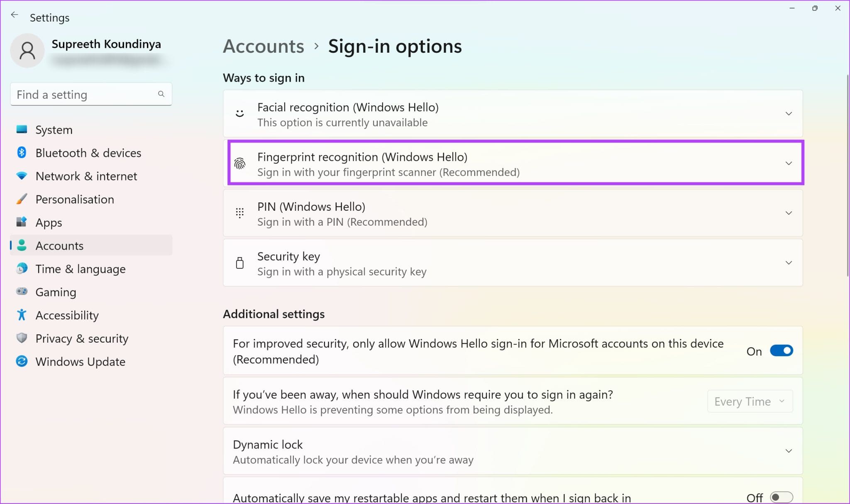Open Bluetooth & devices settings
This screenshot has width=850, height=504.
click(x=22, y=153)
